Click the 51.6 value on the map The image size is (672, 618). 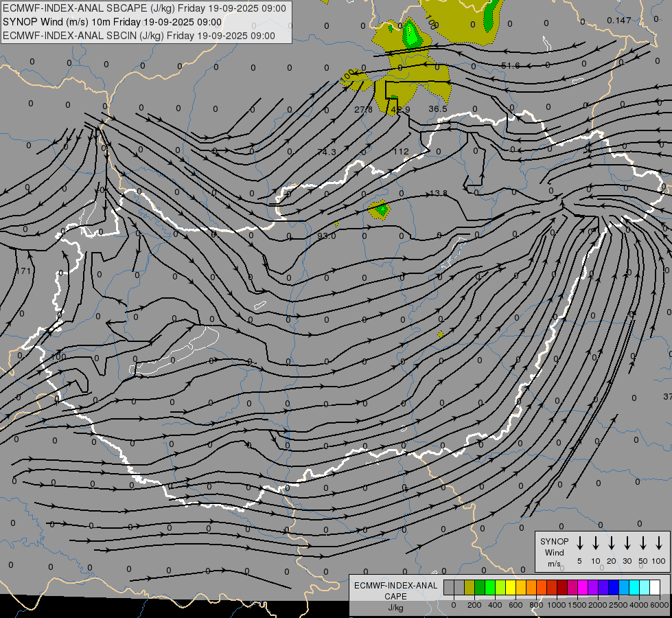[x=510, y=66]
